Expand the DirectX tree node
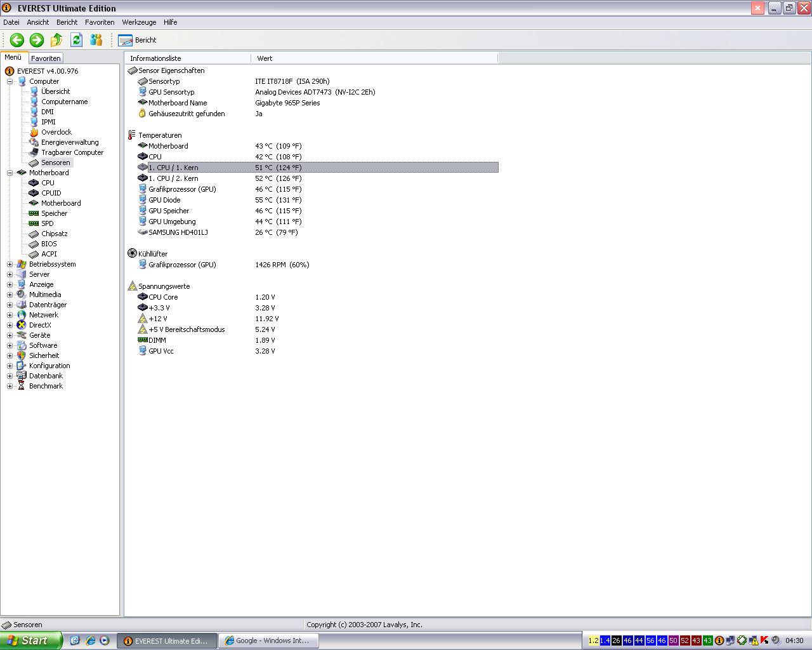The height and width of the screenshot is (650, 812). pos(10,325)
